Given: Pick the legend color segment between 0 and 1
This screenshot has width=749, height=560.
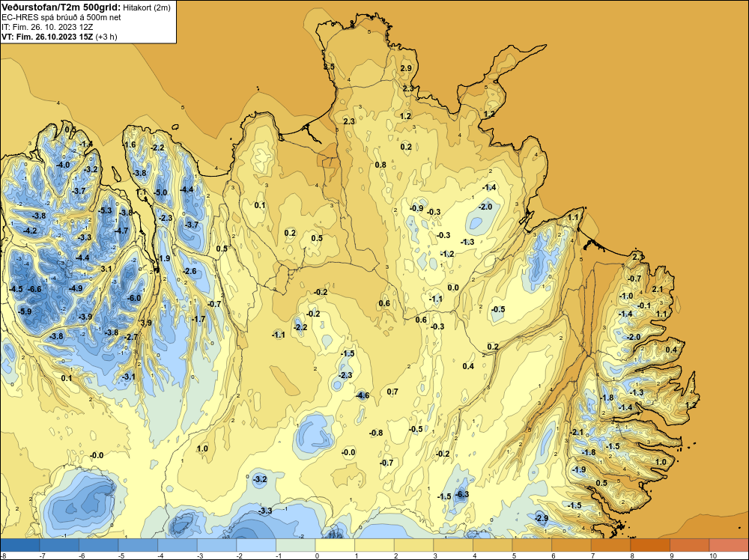Looking at the screenshot, I should [x=336, y=545].
